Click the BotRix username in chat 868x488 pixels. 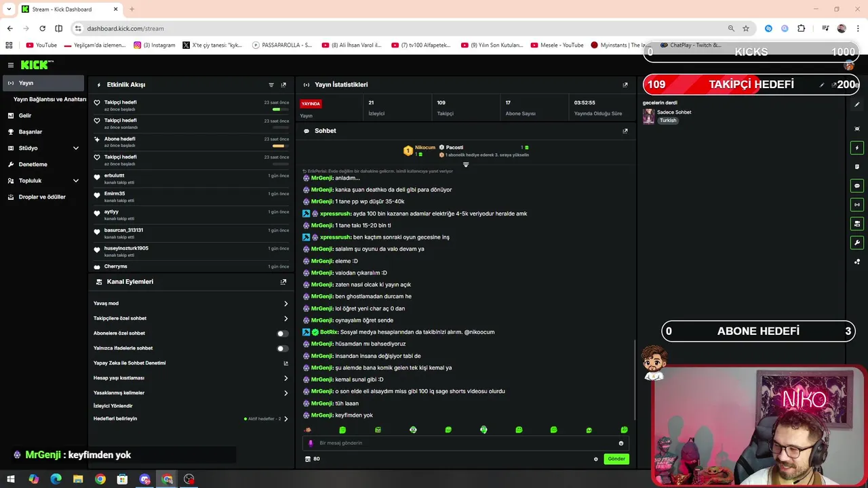[x=328, y=332]
